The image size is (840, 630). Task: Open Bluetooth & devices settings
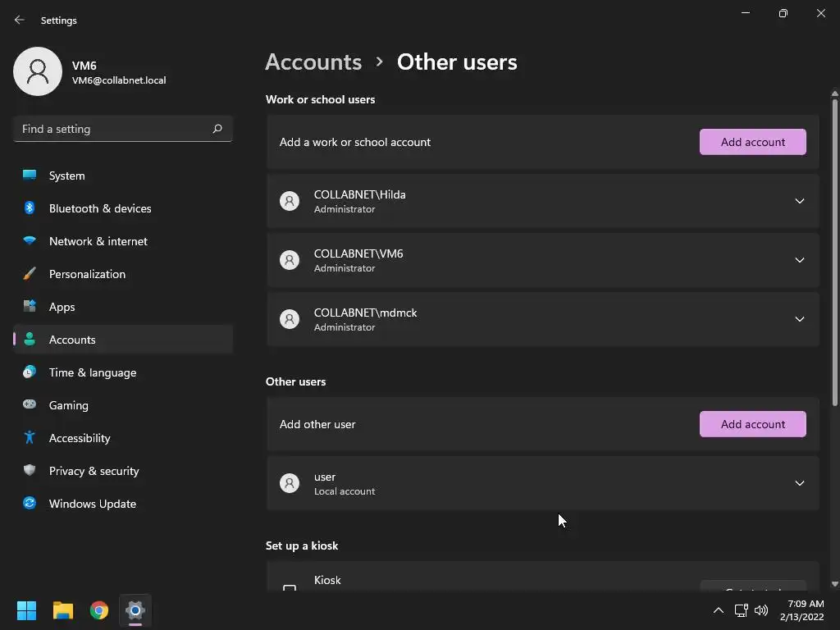tap(100, 208)
